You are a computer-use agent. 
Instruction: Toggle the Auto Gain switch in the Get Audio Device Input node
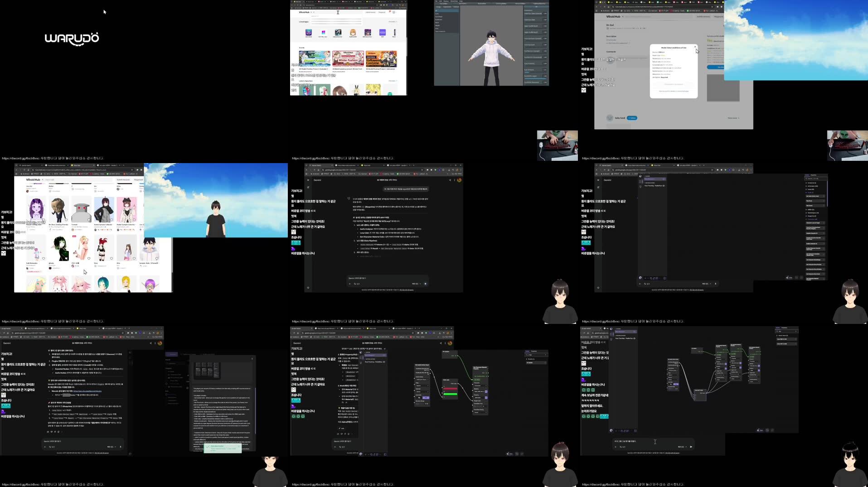pos(427,398)
